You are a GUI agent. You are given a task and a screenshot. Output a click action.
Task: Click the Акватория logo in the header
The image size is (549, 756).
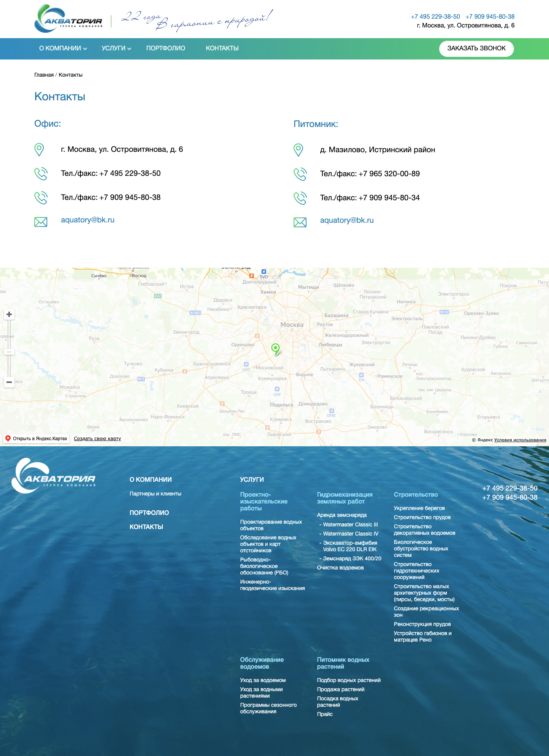pos(68,19)
